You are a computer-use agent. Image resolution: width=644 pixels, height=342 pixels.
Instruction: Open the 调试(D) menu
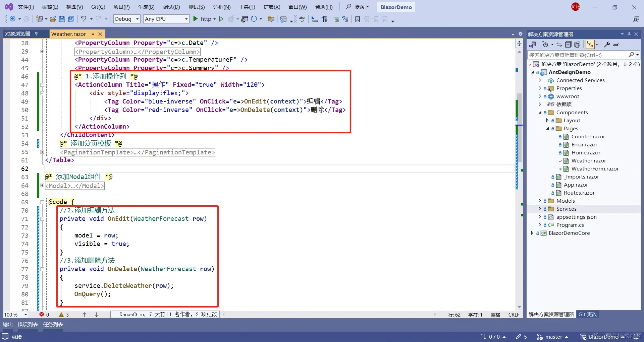[x=171, y=7]
